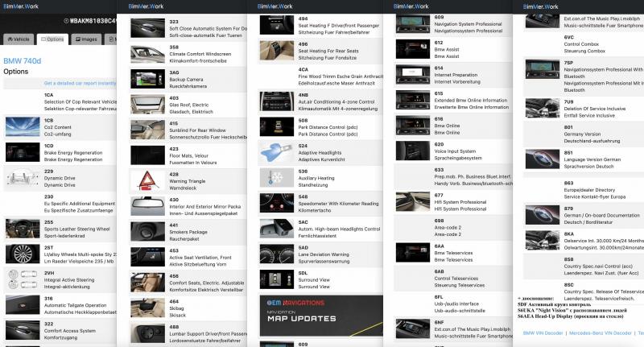
Task: Click the BimMer.Work logo in fourth panel
Action: pos(411,6)
